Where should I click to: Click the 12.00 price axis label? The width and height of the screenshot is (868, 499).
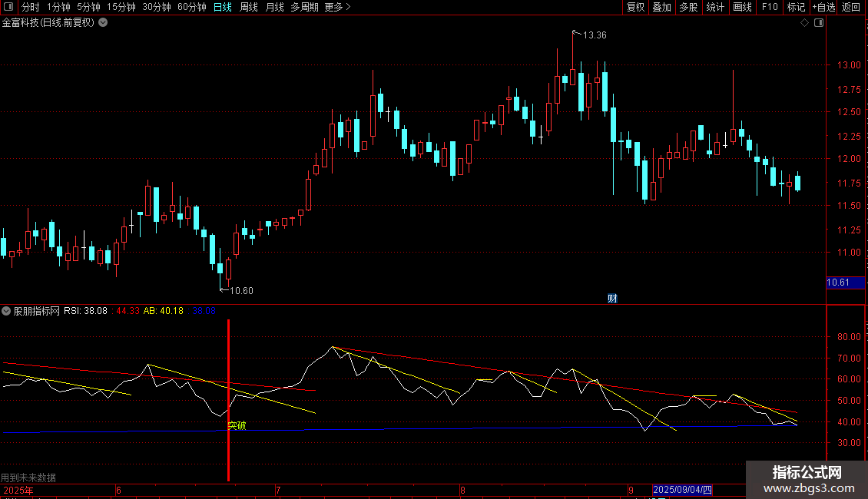pos(849,158)
